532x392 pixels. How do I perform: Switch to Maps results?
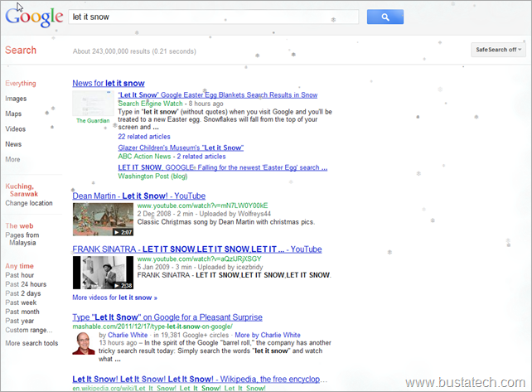tap(13, 114)
